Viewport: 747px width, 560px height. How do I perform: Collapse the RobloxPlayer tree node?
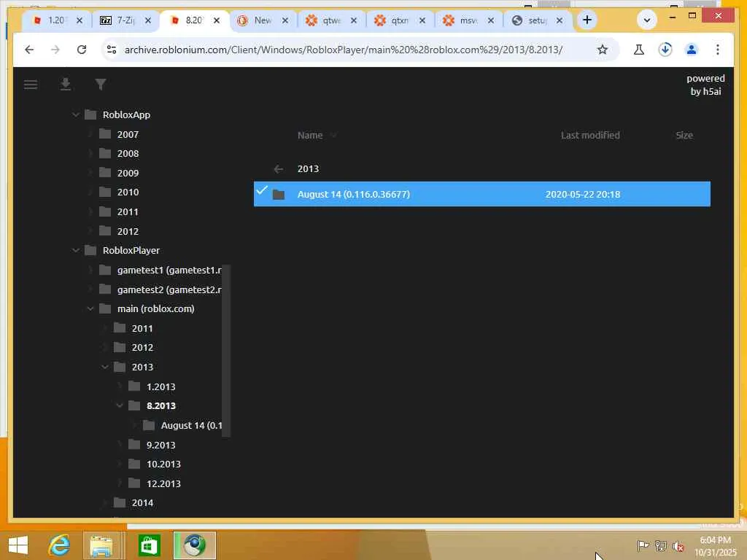click(x=76, y=251)
